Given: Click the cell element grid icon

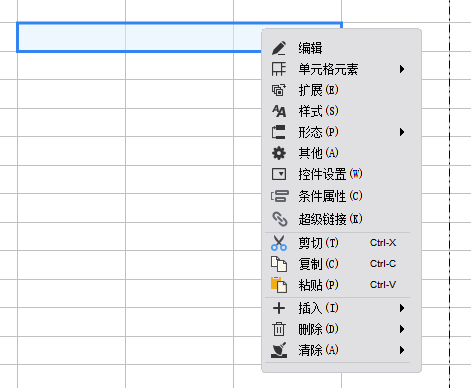Looking at the screenshot, I should click(279, 69).
